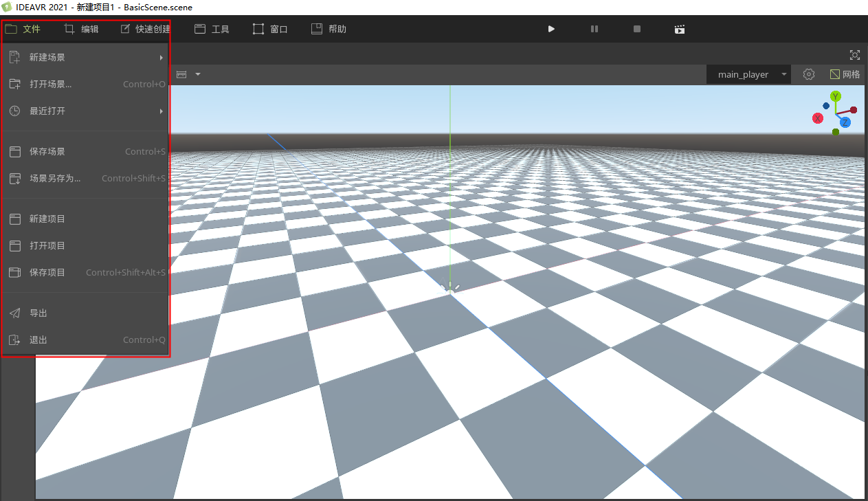Image resolution: width=868 pixels, height=501 pixels.
Task: Open the 快速创建 menu
Action: pyautogui.click(x=145, y=29)
